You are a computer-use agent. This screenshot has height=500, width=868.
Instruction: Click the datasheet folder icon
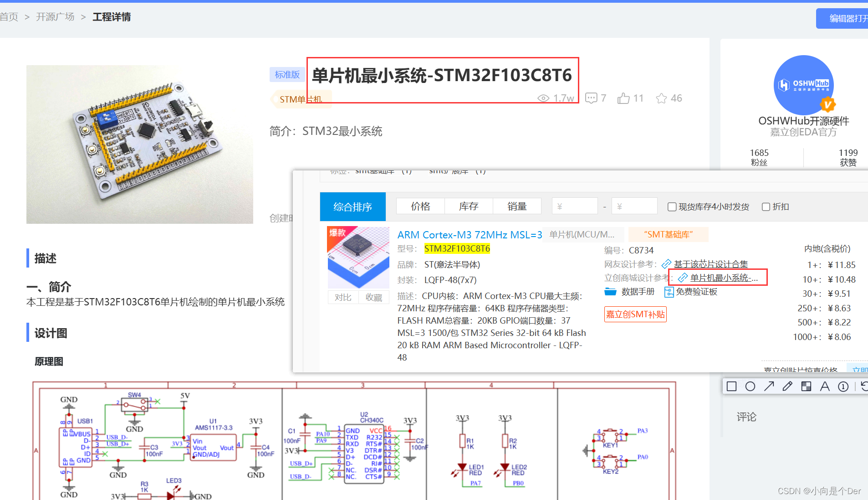point(610,292)
